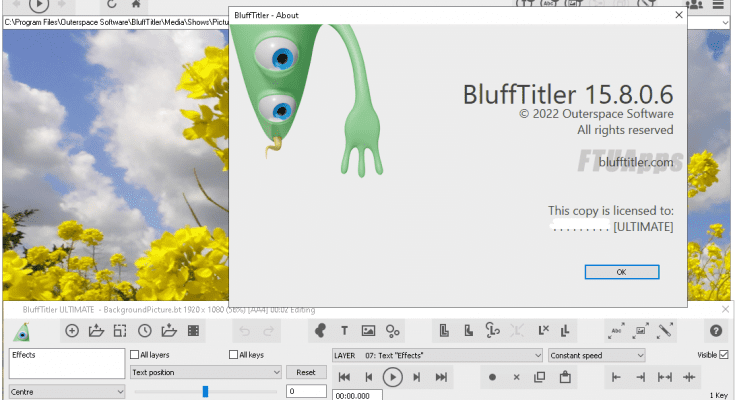Click the export video filmstrip icon

click(x=193, y=331)
